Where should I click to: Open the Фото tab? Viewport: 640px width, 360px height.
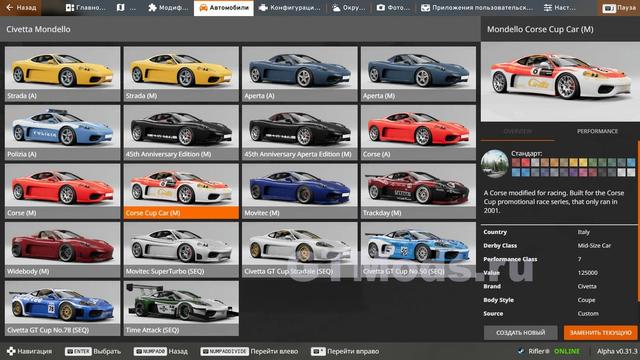(393, 8)
